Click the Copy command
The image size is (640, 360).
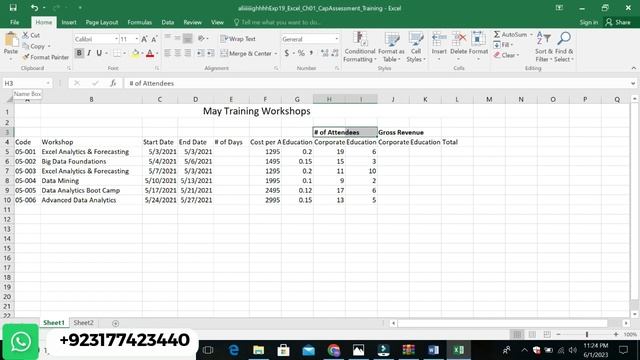pos(35,46)
